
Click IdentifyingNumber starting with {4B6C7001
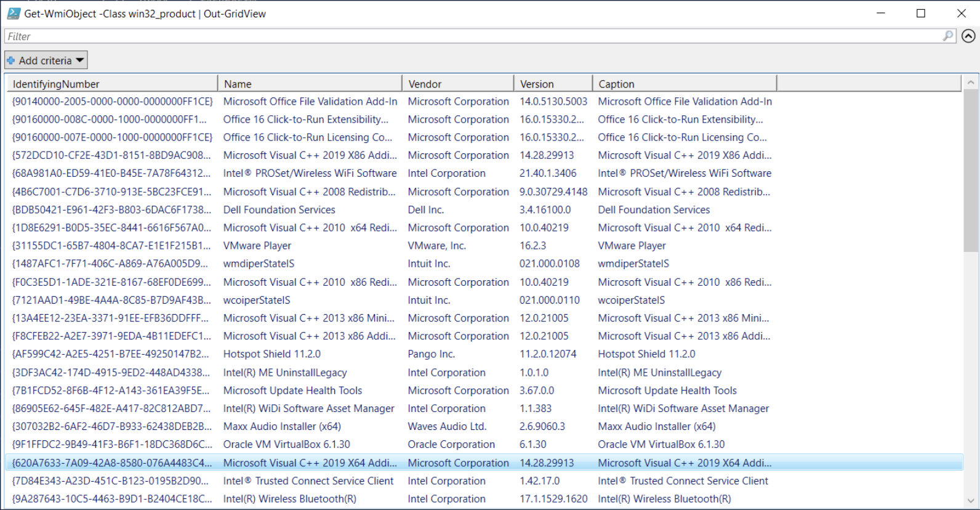tap(111, 192)
